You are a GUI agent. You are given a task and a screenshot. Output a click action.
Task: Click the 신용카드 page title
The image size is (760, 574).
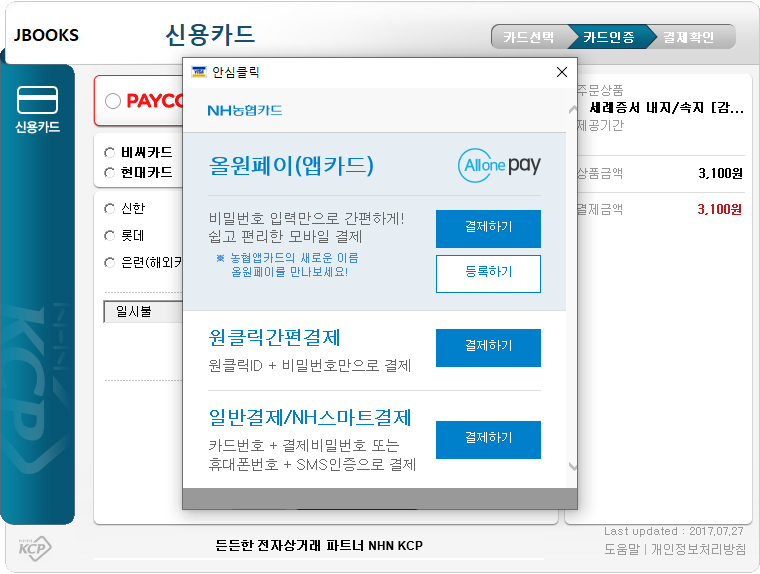(x=210, y=35)
